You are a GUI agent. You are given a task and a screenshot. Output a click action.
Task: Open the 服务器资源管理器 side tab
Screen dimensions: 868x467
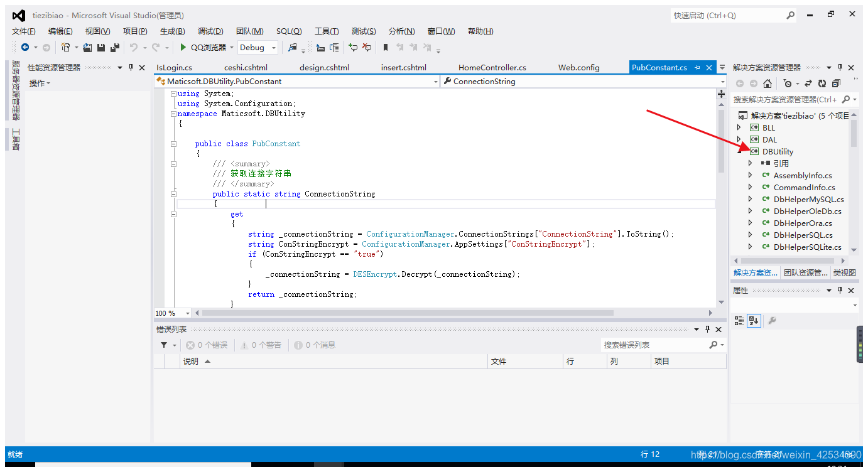point(16,90)
